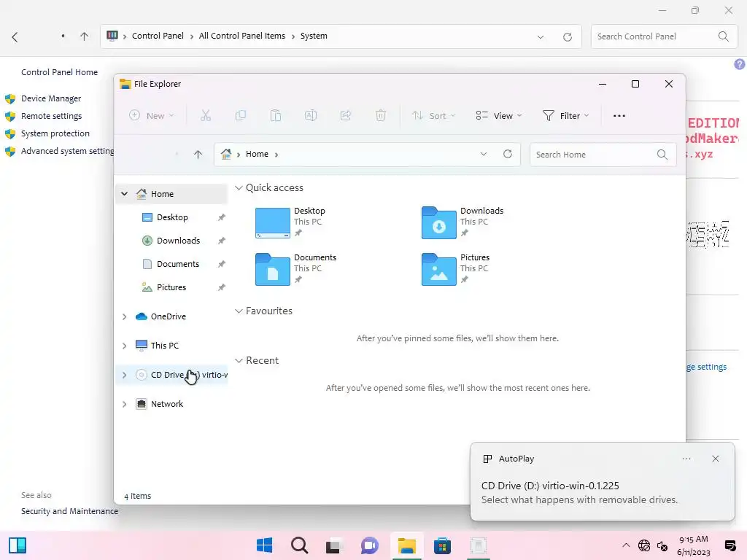Open the New dropdown in File Explorer

[152, 116]
